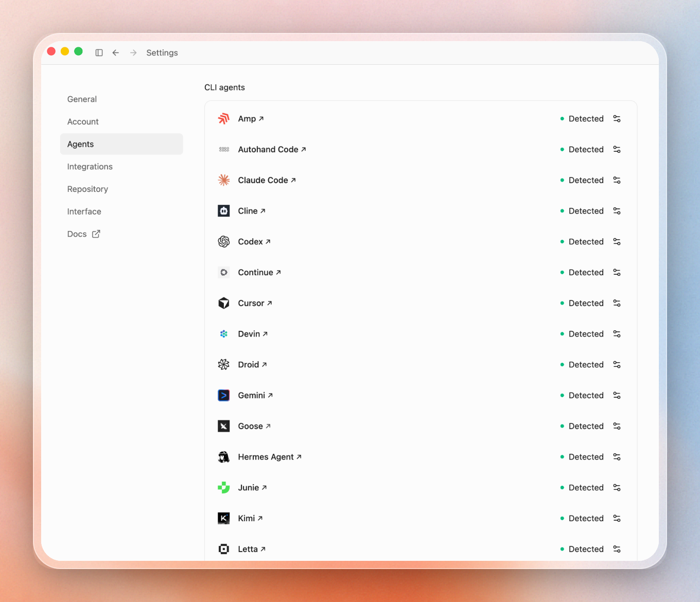Click the Detected status for Continue
Image resolution: width=700 pixels, height=602 pixels.
(582, 273)
